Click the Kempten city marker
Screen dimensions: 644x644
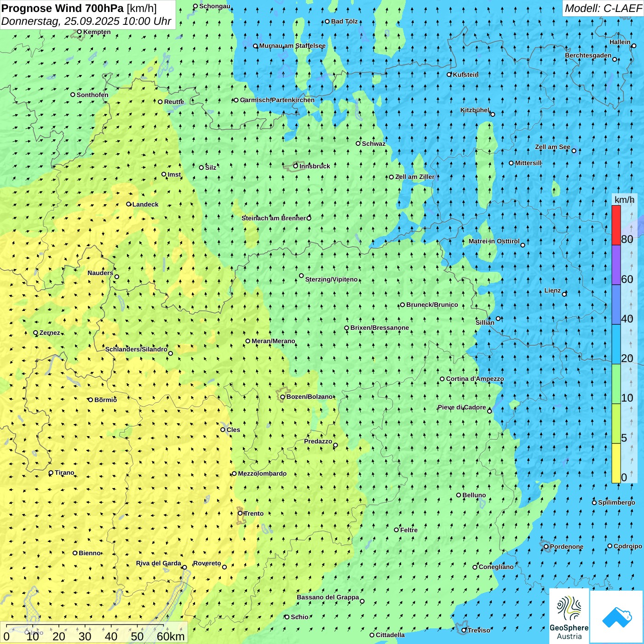tap(79, 32)
